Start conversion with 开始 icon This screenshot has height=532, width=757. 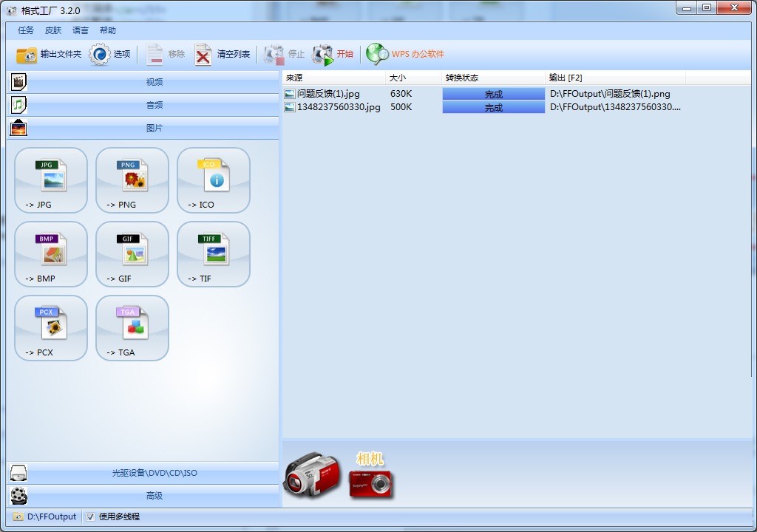coord(322,55)
